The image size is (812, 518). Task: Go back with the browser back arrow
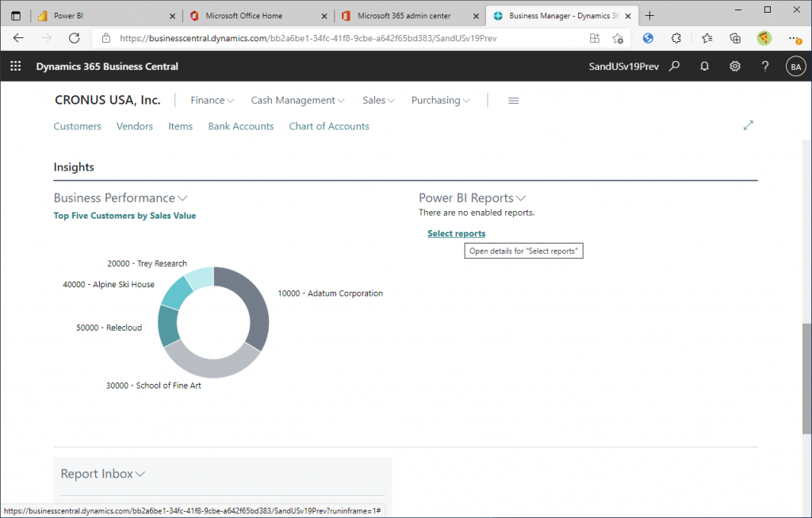(x=19, y=38)
